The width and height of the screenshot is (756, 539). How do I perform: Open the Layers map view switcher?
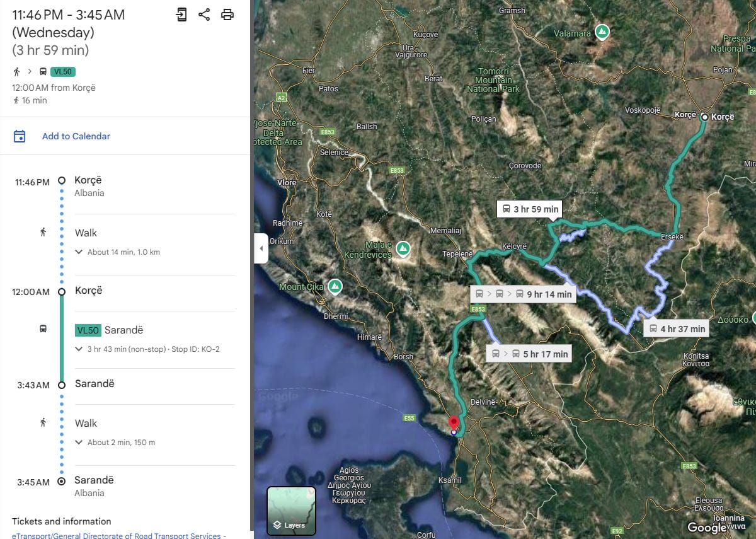pyautogui.click(x=291, y=511)
